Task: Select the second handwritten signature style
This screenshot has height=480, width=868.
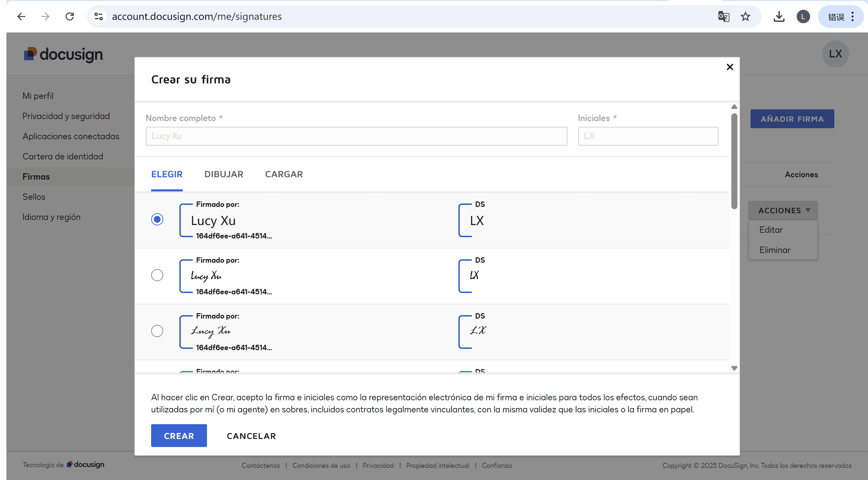Action: [157, 275]
